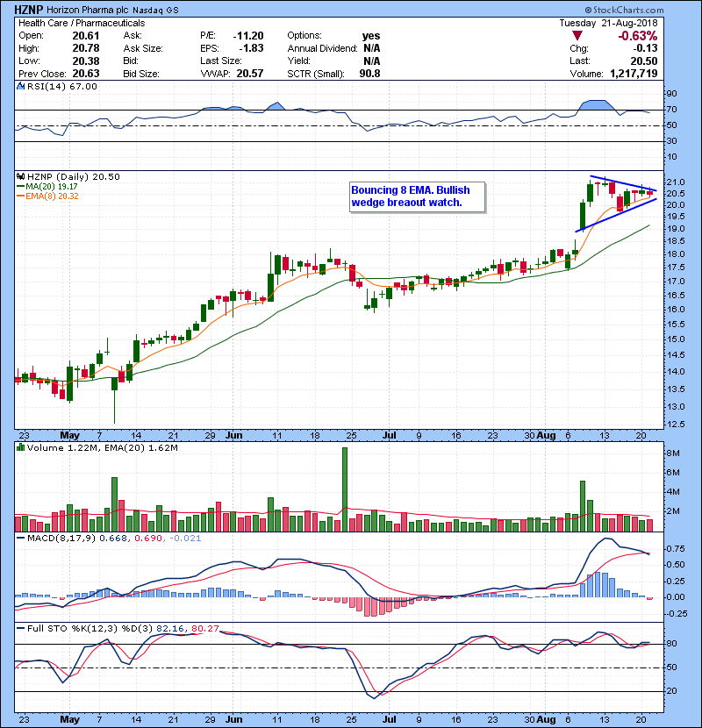Click the lower blue wedge trendline

(x=616, y=215)
